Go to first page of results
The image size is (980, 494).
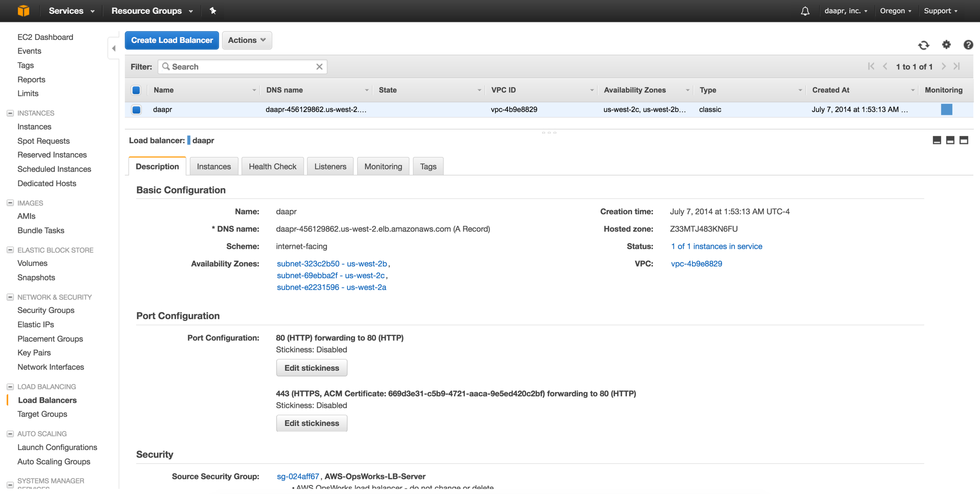tap(871, 66)
